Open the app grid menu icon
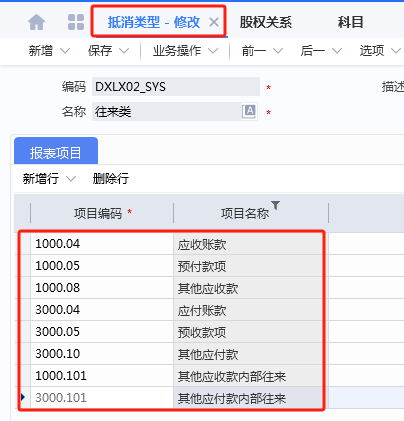 (76, 22)
